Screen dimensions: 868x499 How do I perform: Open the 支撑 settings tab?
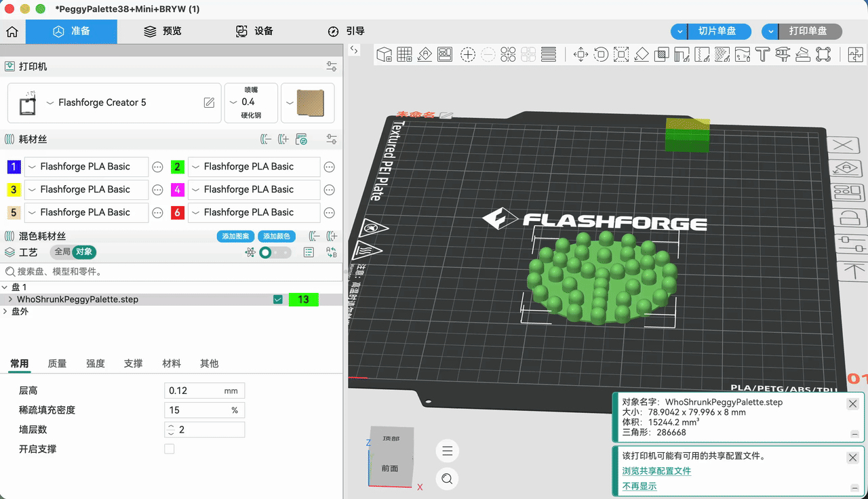133,363
